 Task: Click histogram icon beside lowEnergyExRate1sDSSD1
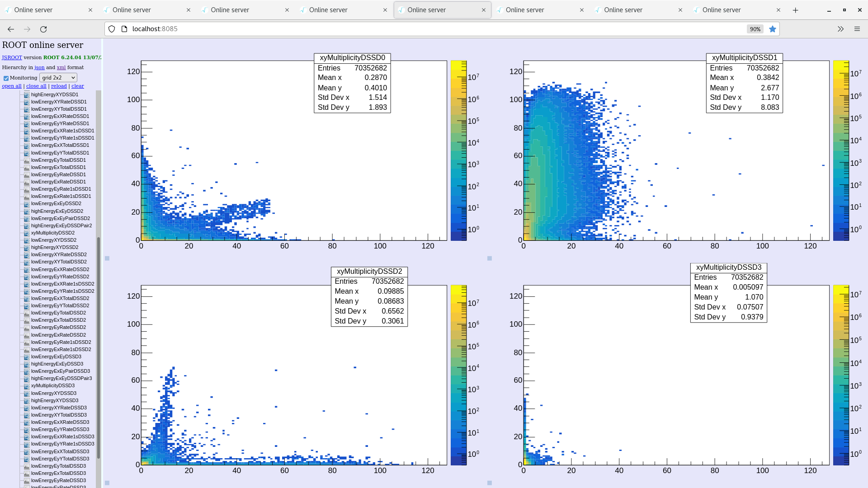27,197
